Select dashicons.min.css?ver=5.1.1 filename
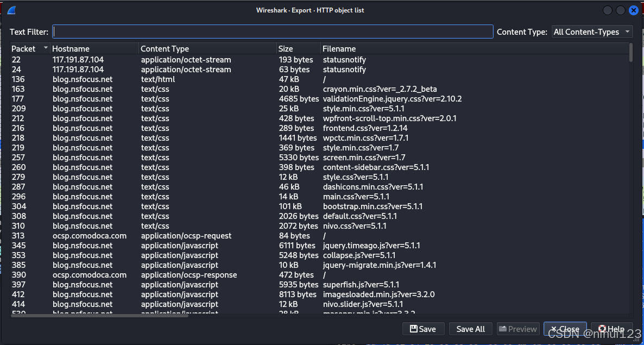The height and width of the screenshot is (345, 644). tap(373, 187)
